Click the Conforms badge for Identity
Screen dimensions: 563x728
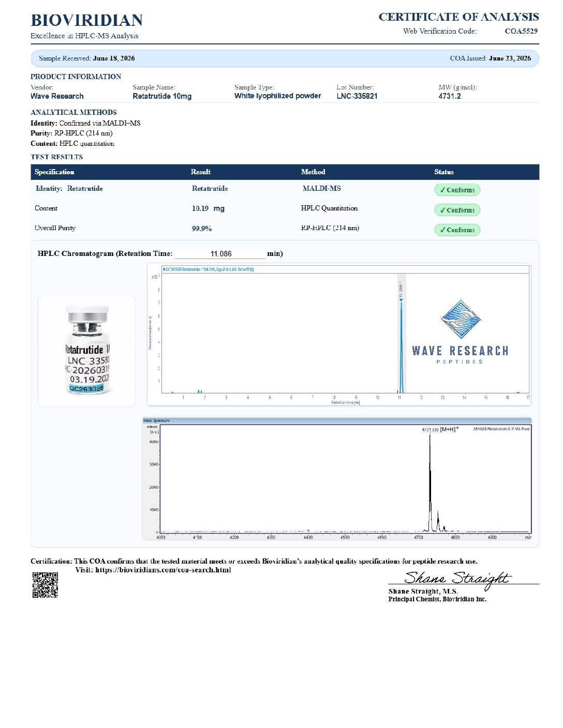click(x=457, y=190)
